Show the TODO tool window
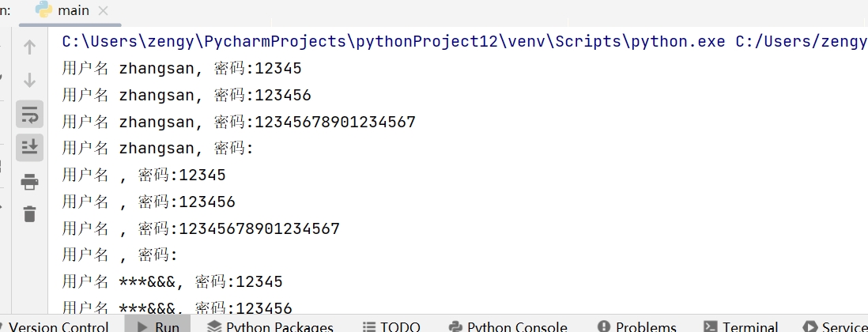Viewport: 868px width, 332px height. tap(391, 326)
